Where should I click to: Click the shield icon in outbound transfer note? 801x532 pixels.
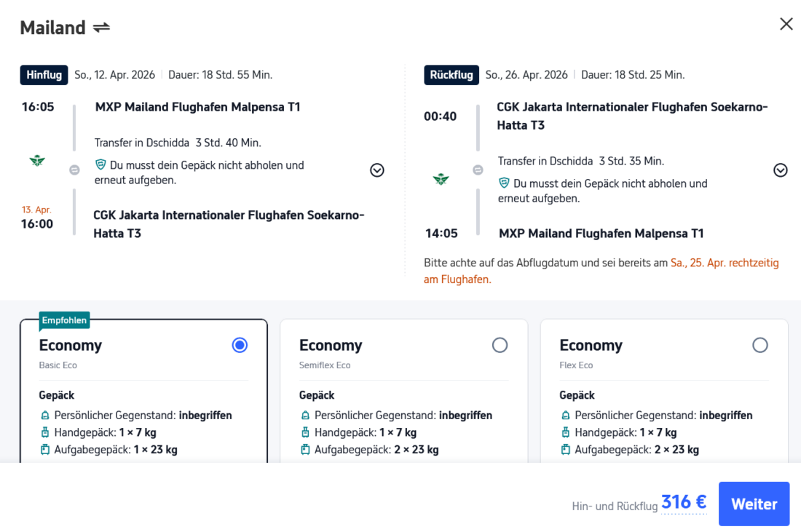pos(100,165)
